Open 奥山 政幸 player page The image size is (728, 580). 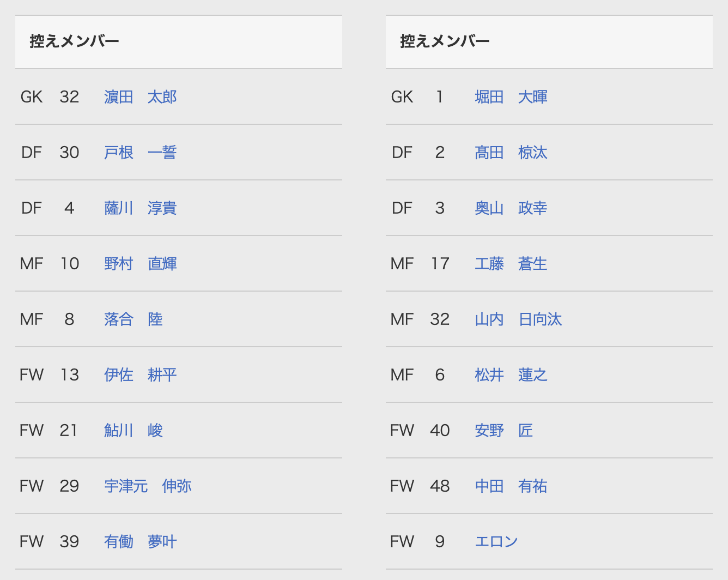tap(511, 208)
